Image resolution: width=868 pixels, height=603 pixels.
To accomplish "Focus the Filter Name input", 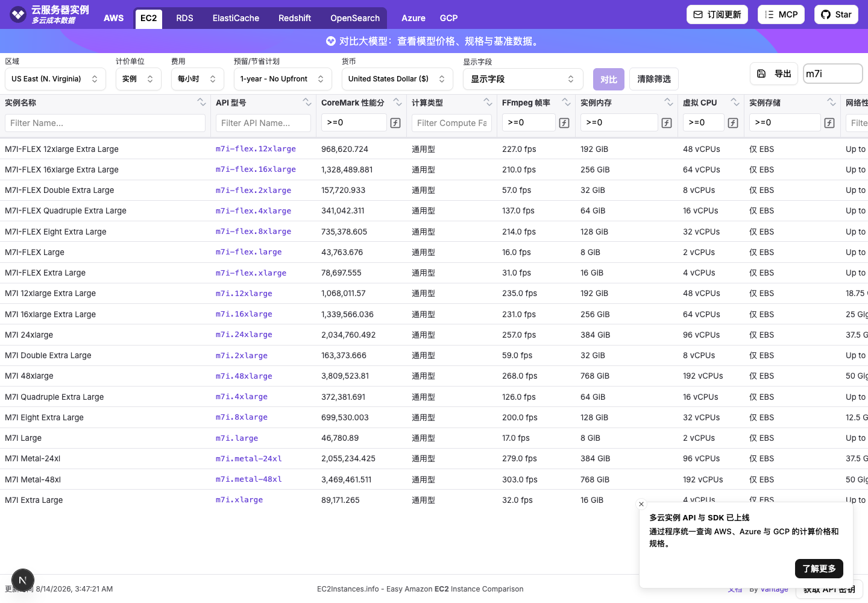I will pyautogui.click(x=105, y=123).
